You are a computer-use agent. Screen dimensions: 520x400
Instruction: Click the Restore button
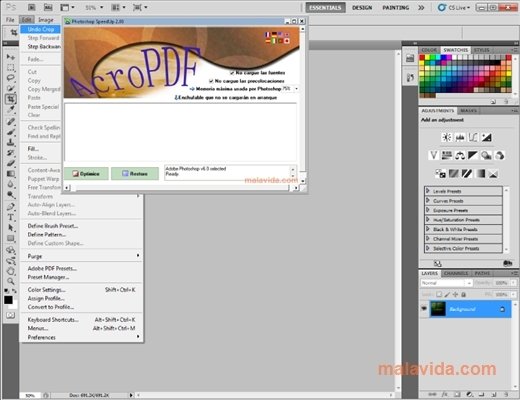pos(135,174)
